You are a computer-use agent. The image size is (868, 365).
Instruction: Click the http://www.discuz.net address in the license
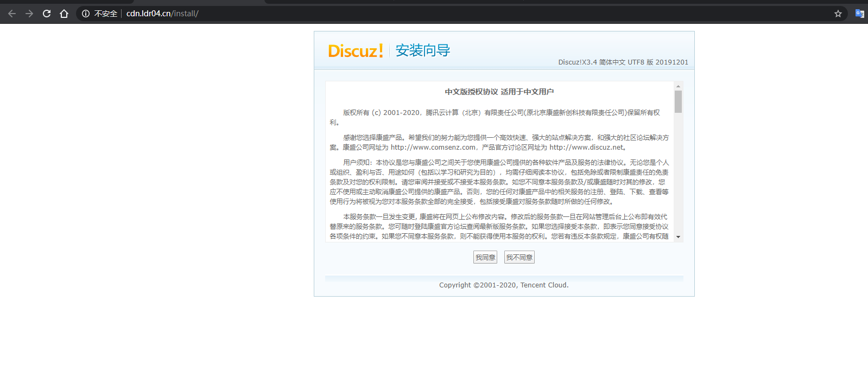pos(586,147)
